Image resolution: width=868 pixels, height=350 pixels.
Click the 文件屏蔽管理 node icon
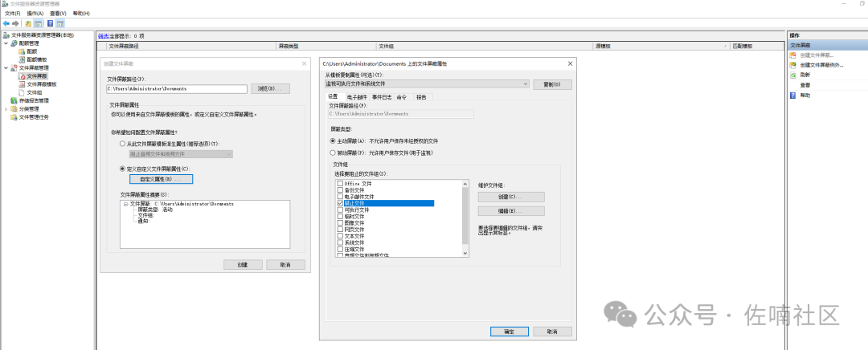click(14, 68)
